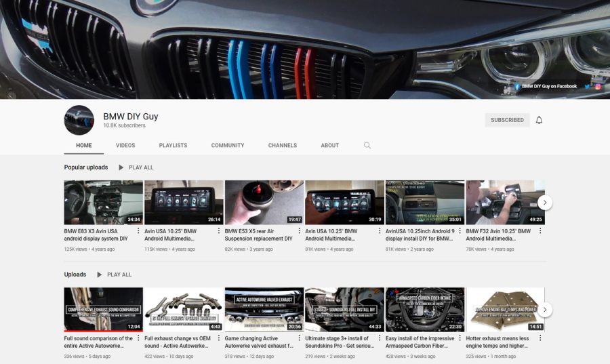Switch to the Community tab
Viewport: 610px width, 364px height.
coord(228,146)
